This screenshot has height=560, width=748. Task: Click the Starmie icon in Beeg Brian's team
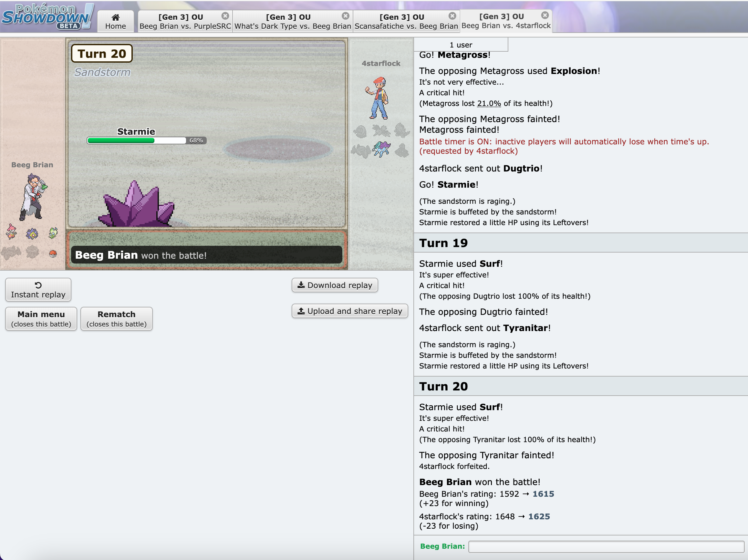(32, 234)
